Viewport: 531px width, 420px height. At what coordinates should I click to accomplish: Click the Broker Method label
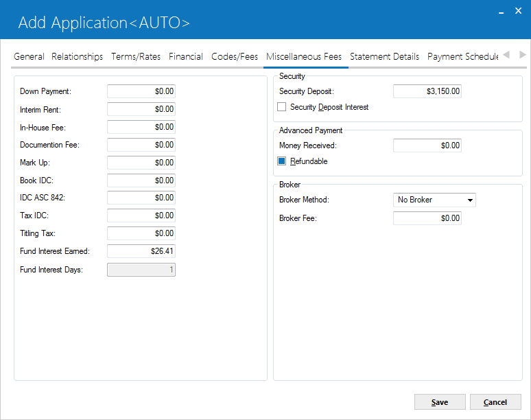pyautogui.click(x=304, y=200)
